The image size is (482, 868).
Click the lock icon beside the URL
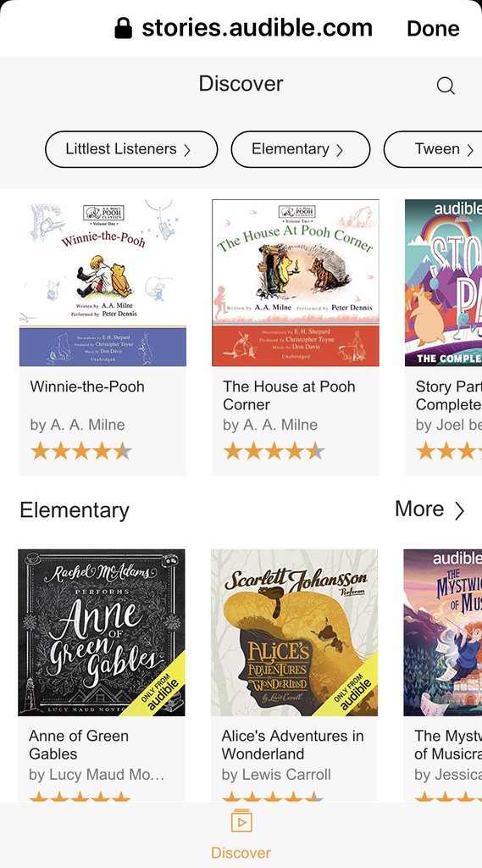tap(124, 28)
